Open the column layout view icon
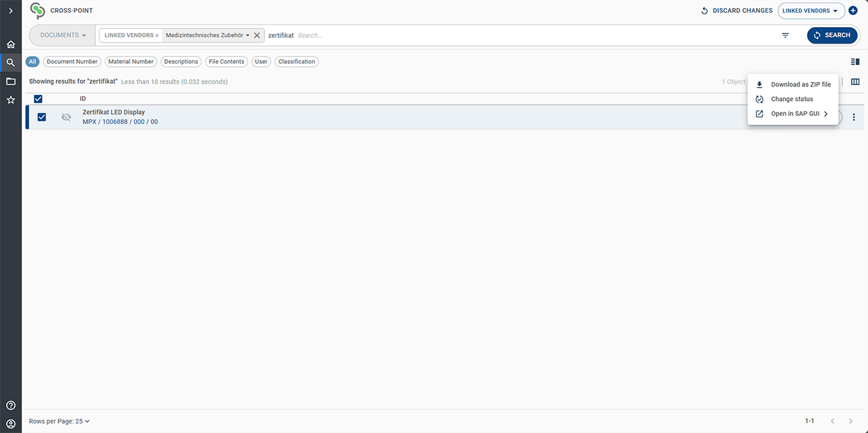This screenshot has width=868, height=433. pos(855,81)
